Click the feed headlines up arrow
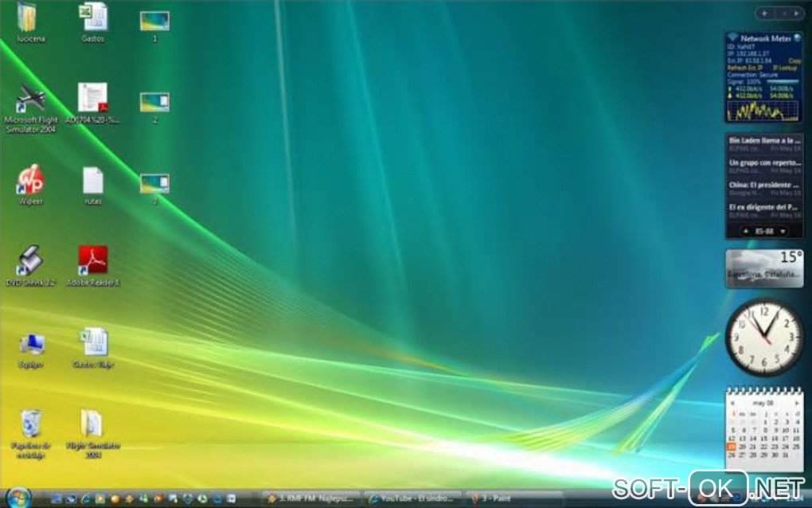The width and height of the screenshot is (812, 508). [x=746, y=232]
